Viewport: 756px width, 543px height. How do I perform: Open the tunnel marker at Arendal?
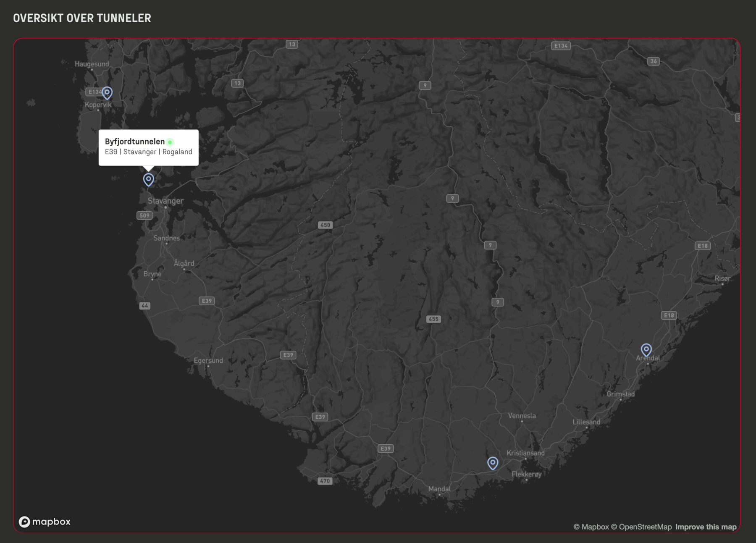click(x=646, y=349)
